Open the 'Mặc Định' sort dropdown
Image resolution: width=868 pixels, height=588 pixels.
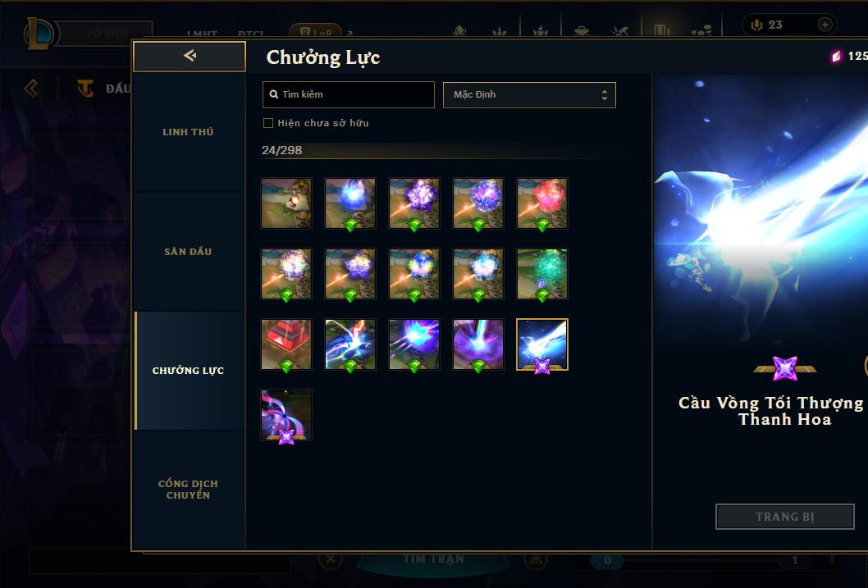[x=529, y=94]
